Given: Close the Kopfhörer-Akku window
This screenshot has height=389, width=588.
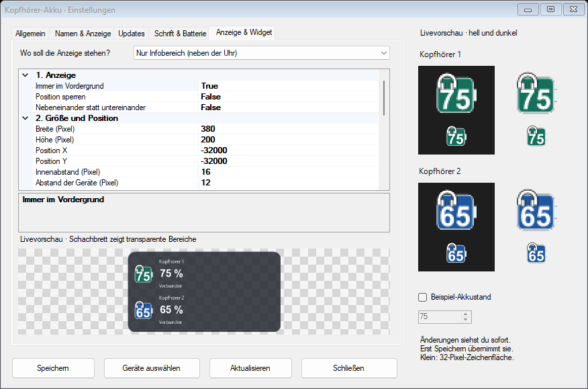Looking at the screenshot, I should point(573,9).
